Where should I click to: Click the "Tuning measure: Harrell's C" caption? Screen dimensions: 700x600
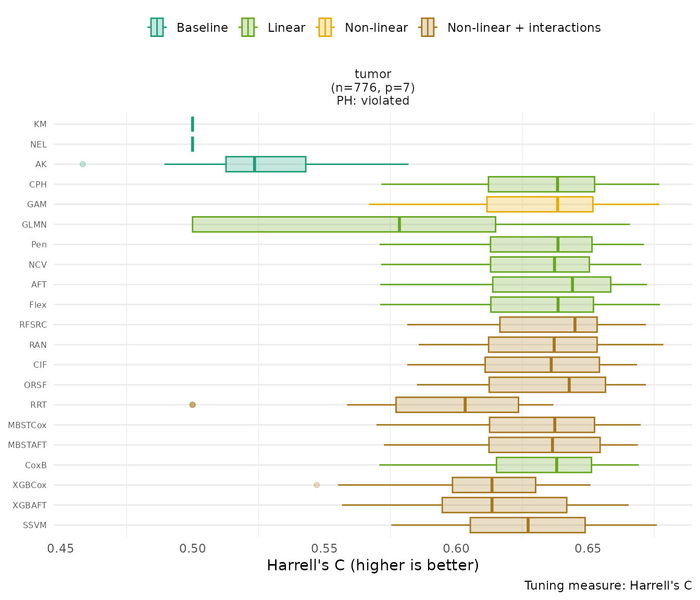click(x=608, y=585)
